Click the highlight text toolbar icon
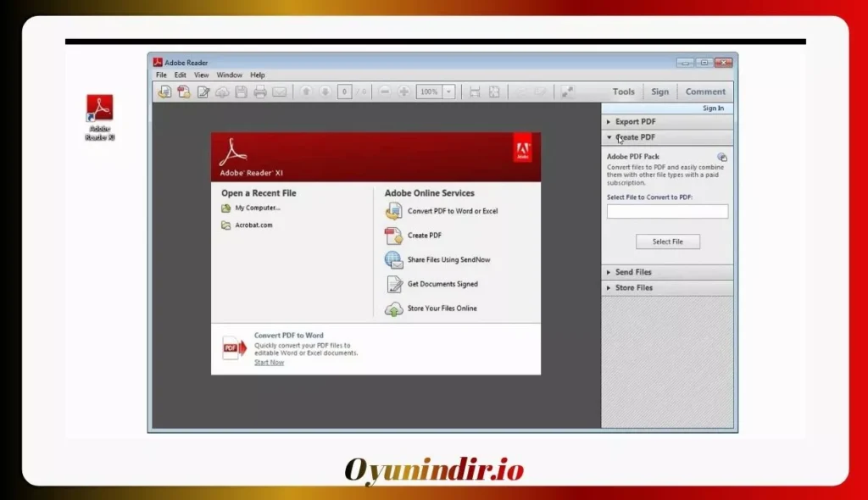The height and width of the screenshot is (500, 868). [x=540, y=92]
